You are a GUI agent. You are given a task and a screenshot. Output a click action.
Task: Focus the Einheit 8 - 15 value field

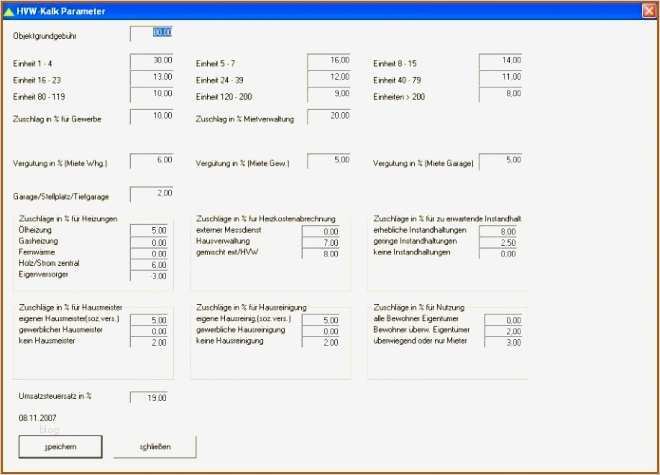coord(500,61)
